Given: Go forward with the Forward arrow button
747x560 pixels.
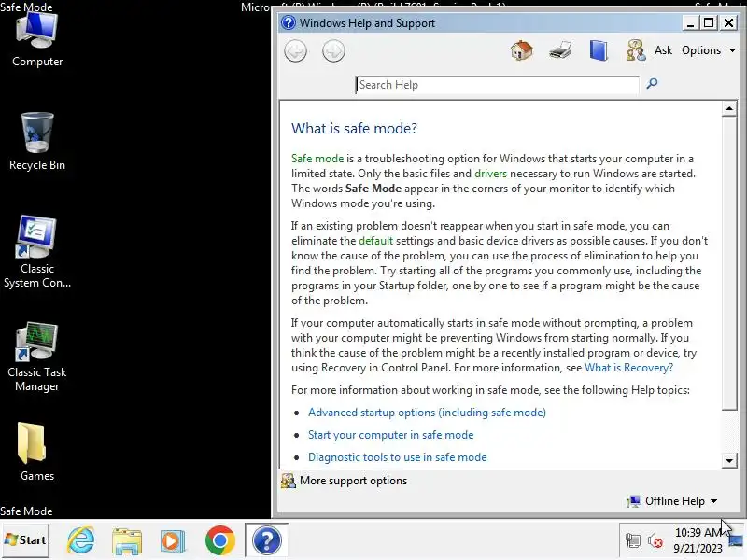Looking at the screenshot, I should pos(333,51).
